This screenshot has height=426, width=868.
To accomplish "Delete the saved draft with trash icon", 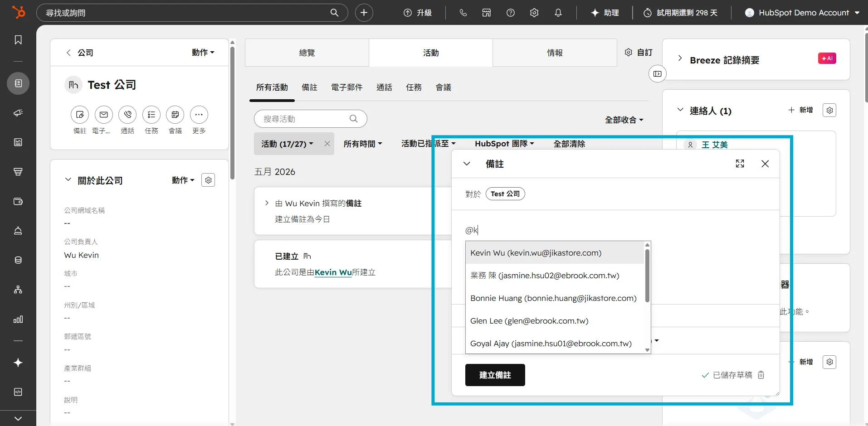I will point(761,375).
